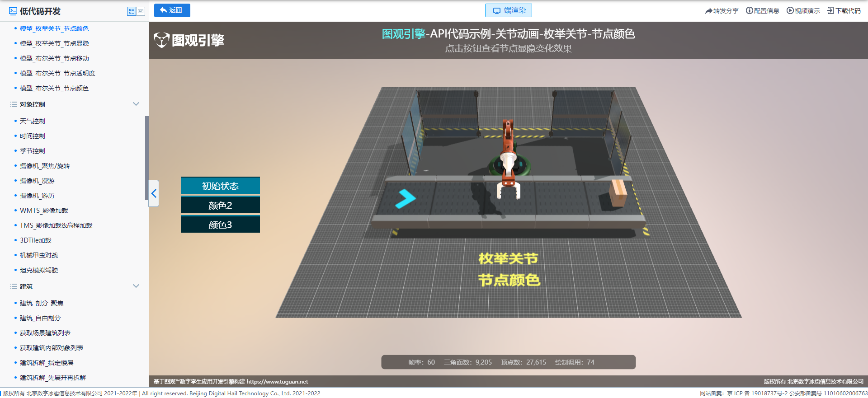The width and height of the screenshot is (868, 398).
Task: Click the 绘制调用 74 statistic
Action: point(575,362)
